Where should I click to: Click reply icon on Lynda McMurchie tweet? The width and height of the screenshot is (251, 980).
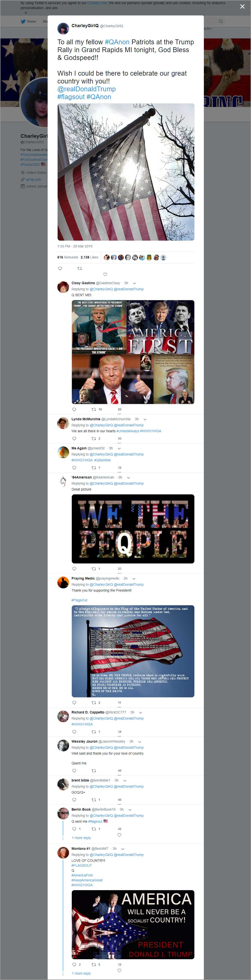point(74,439)
